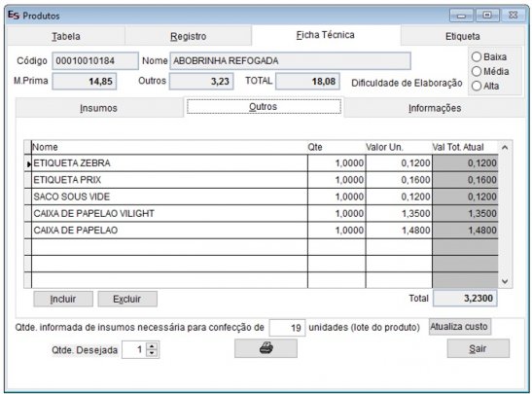Click the Excluir button

127,299
